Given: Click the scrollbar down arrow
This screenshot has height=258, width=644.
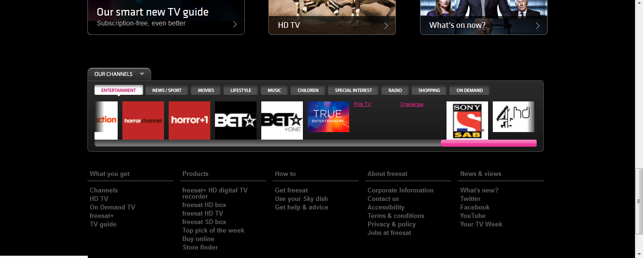Looking at the screenshot, I should click(639, 254).
